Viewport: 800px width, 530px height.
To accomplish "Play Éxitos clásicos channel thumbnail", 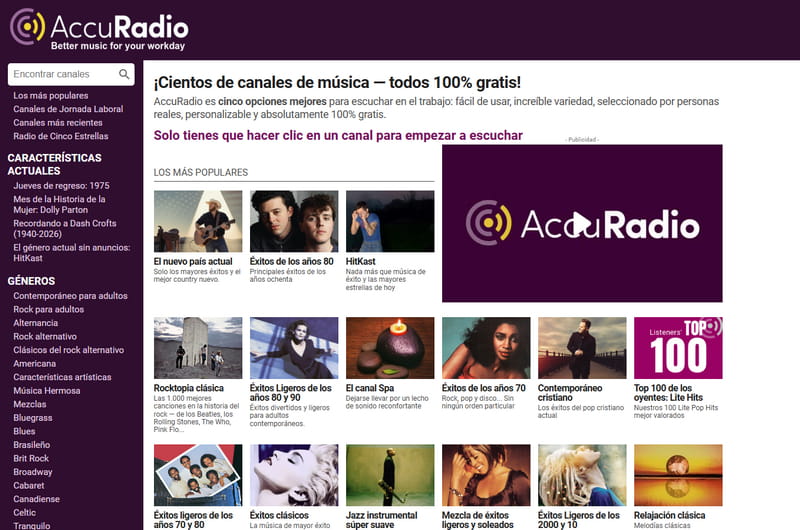I will (x=294, y=475).
